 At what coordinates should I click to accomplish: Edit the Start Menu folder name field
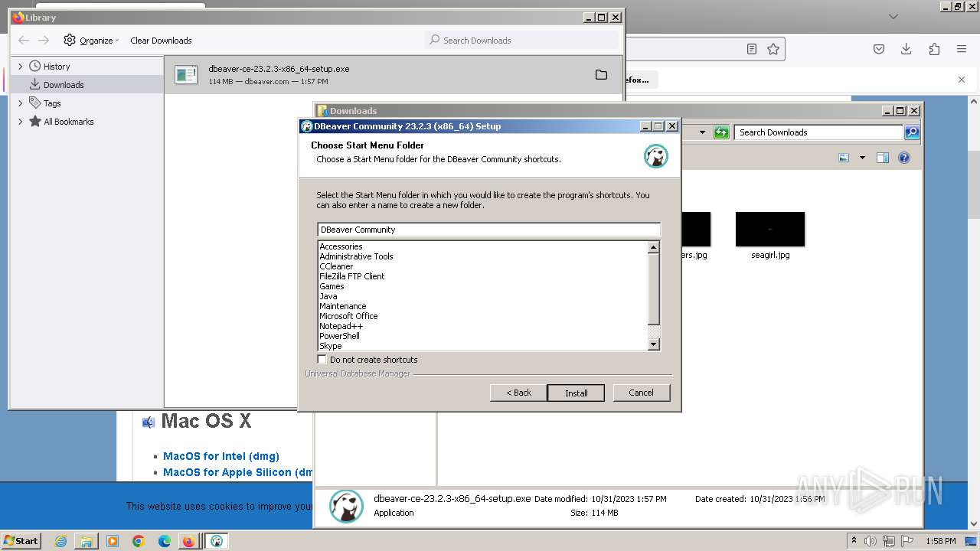pyautogui.click(x=488, y=230)
